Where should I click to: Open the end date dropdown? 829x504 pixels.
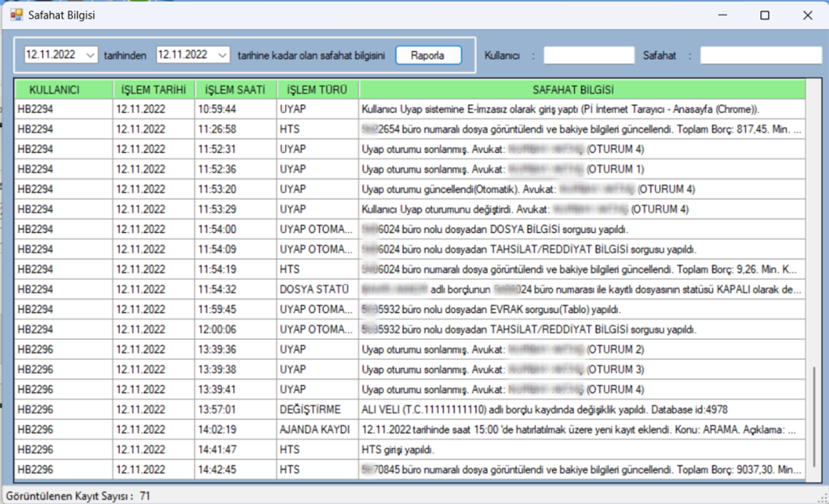click(223, 55)
